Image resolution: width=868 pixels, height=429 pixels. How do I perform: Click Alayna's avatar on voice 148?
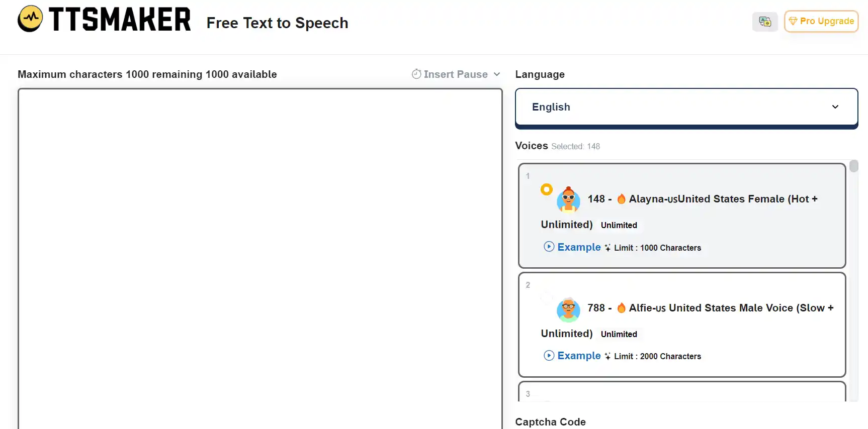pyautogui.click(x=568, y=199)
